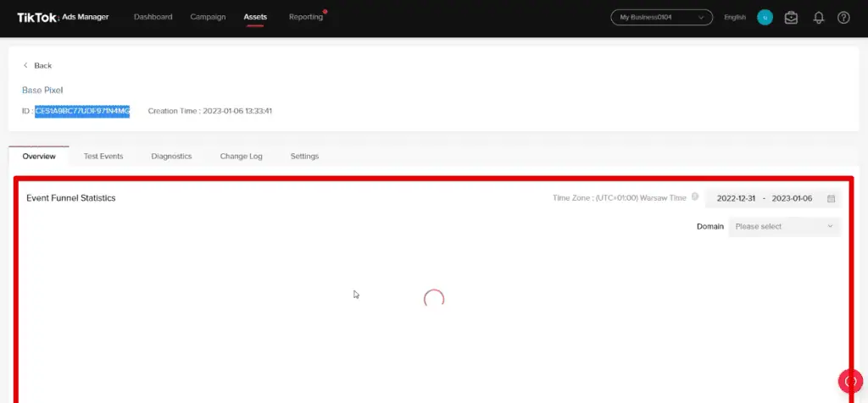The width and height of the screenshot is (868, 403).
Task: Switch to the Settings tab
Action: [304, 157]
